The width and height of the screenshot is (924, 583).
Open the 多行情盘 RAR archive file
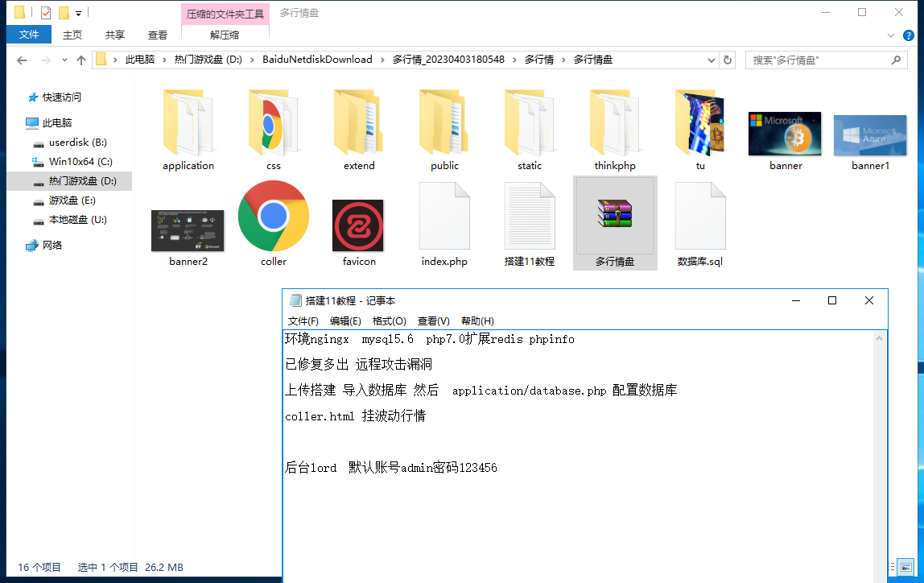(615, 216)
